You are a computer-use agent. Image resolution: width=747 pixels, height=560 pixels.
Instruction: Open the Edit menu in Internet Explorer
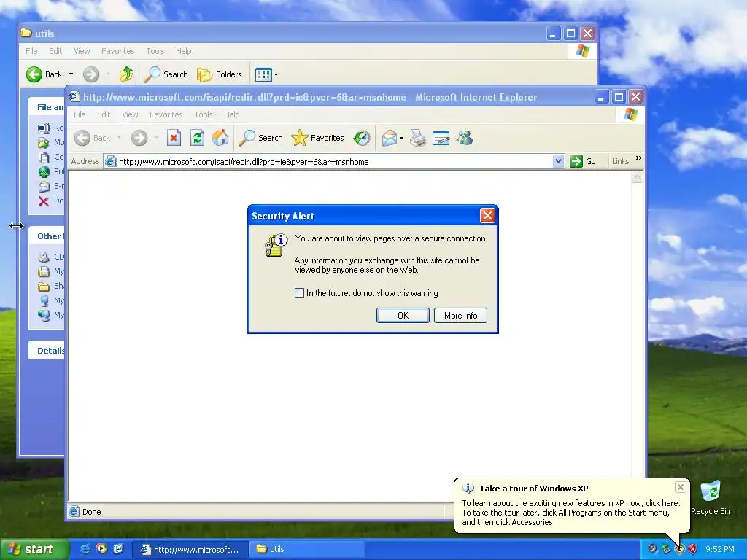coord(104,114)
